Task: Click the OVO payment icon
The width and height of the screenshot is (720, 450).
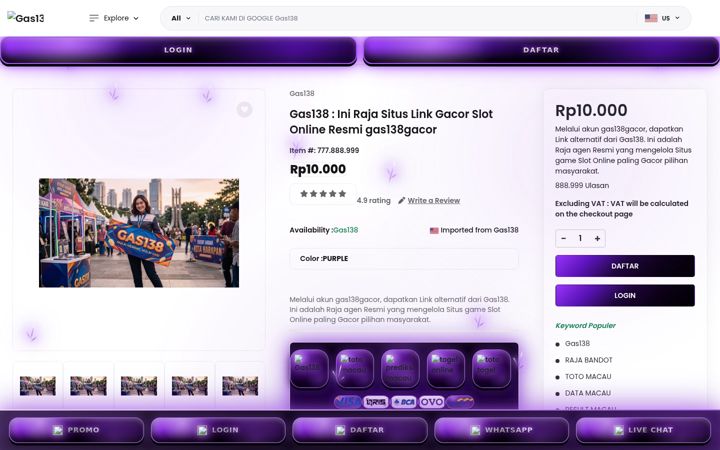Action: coord(432,402)
